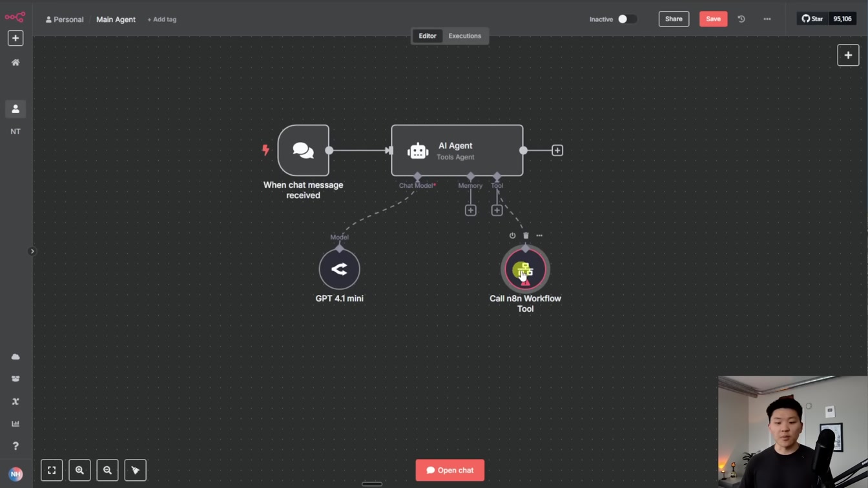This screenshot has height=488, width=868.
Task: Click the 'When chat message received' label
Action: click(303, 190)
